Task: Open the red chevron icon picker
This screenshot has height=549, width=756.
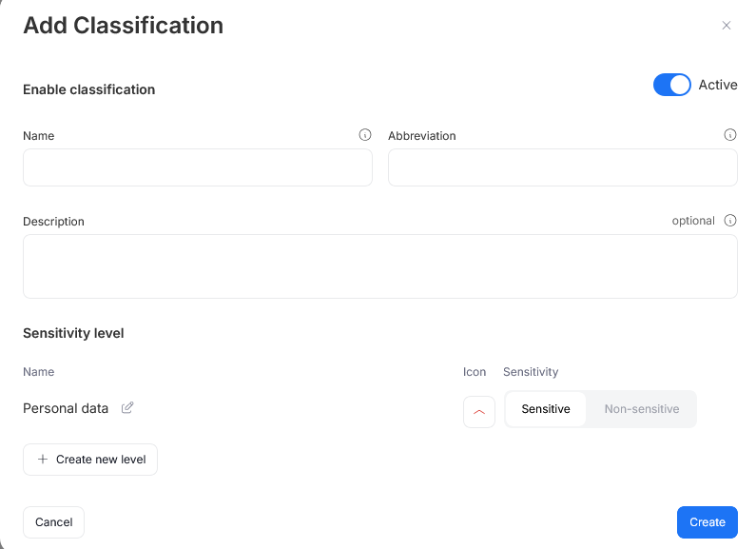Action: pyautogui.click(x=479, y=412)
